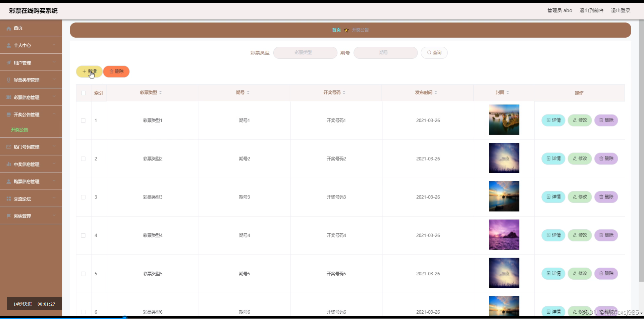Click purple 删除 for row 1
Viewport: 644px width, 319px height.
point(606,120)
